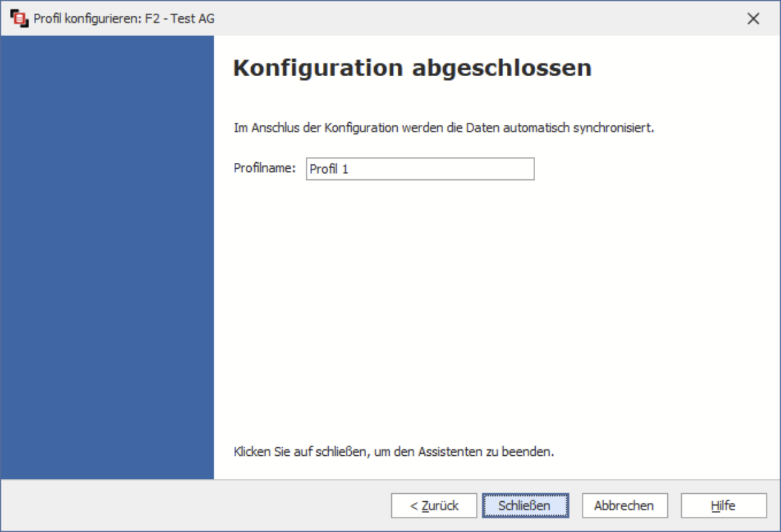Go back with the Zurück button
781x532 pixels.
(x=434, y=506)
